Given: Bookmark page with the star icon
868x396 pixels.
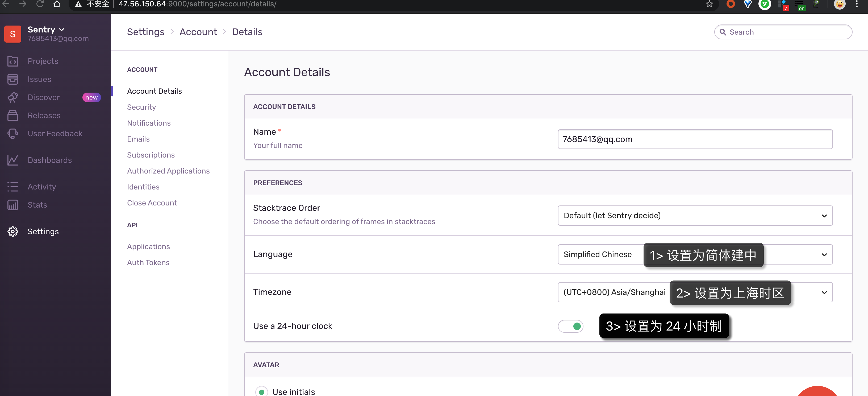Looking at the screenshot, I should click(709, 4).
